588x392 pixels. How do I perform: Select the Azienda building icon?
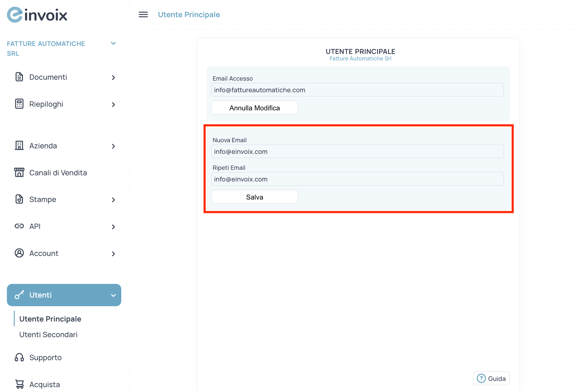pyautogui.click(x=19, y=146)
